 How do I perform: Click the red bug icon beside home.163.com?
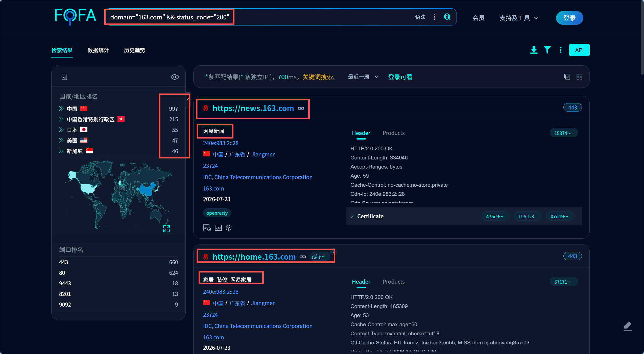(x=206, y=257)
